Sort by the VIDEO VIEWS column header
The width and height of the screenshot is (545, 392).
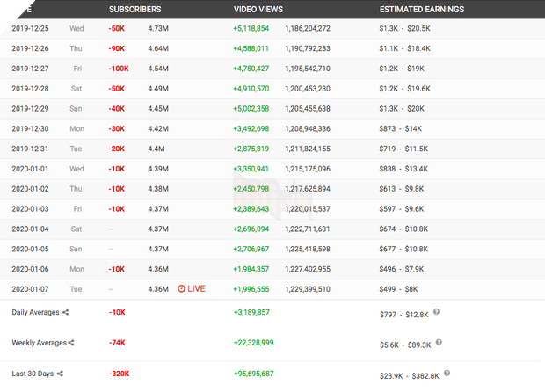(258, 9)
